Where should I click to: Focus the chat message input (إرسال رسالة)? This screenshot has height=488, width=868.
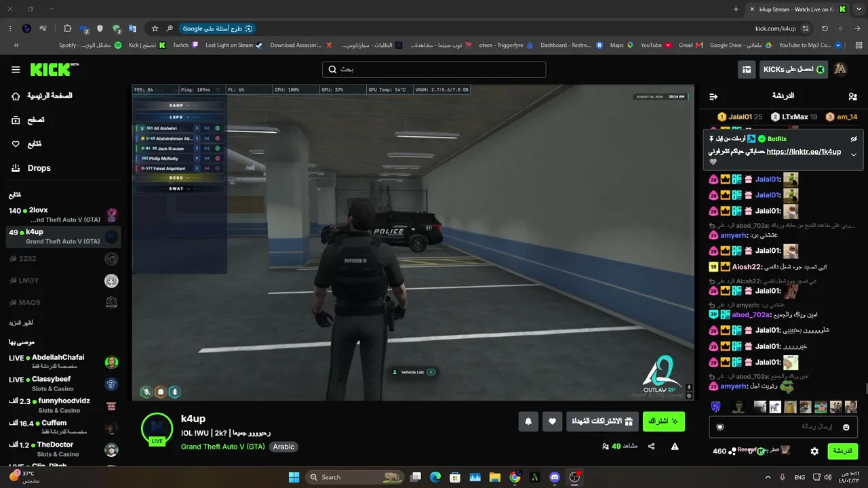pos(783,427)
